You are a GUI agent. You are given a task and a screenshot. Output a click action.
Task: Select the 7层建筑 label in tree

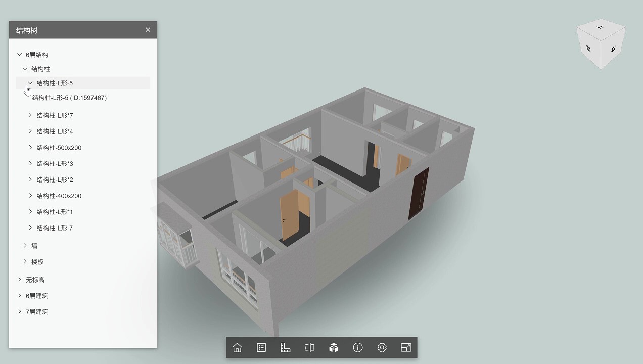(x=37, y=312)
